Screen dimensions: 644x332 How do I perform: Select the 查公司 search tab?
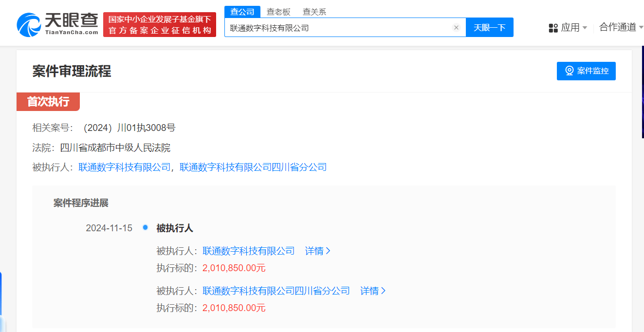(x=242, y=12)
